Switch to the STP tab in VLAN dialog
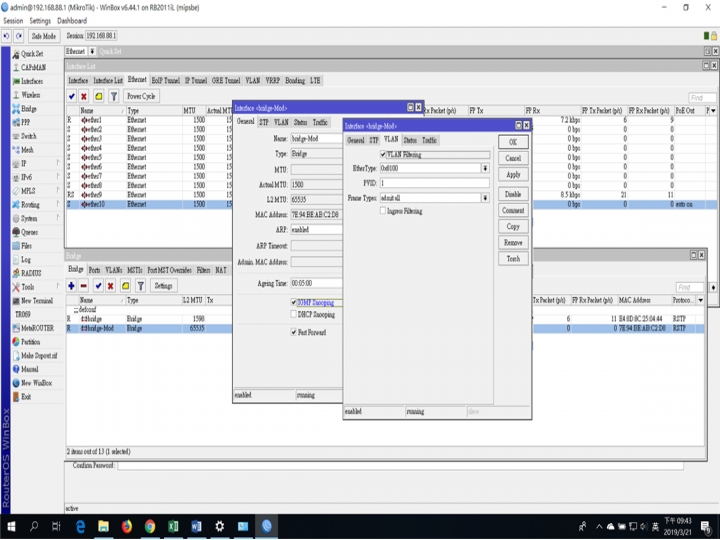Image resolution: width=720 pixels, height=540 pixels. click(x=373, y=141)
